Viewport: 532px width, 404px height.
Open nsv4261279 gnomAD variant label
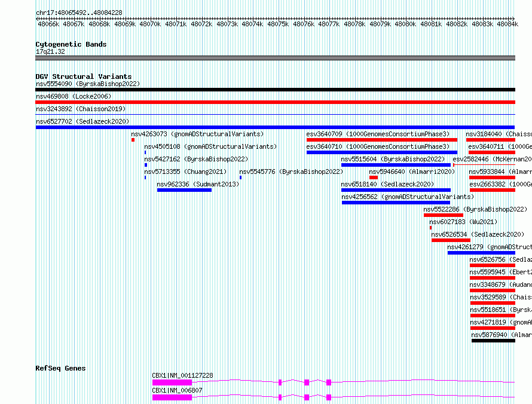tap(490, 247)
